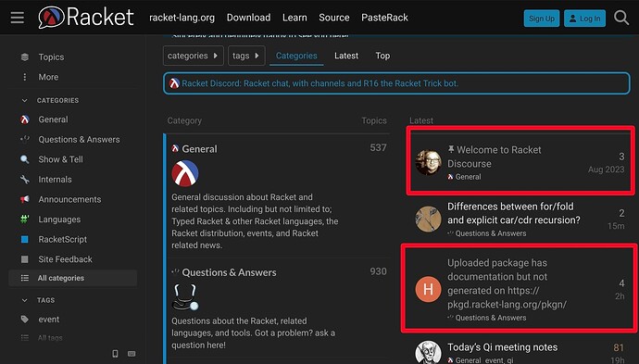
Task: Select Internals sidebar text
Action: [x=55, y=180]
